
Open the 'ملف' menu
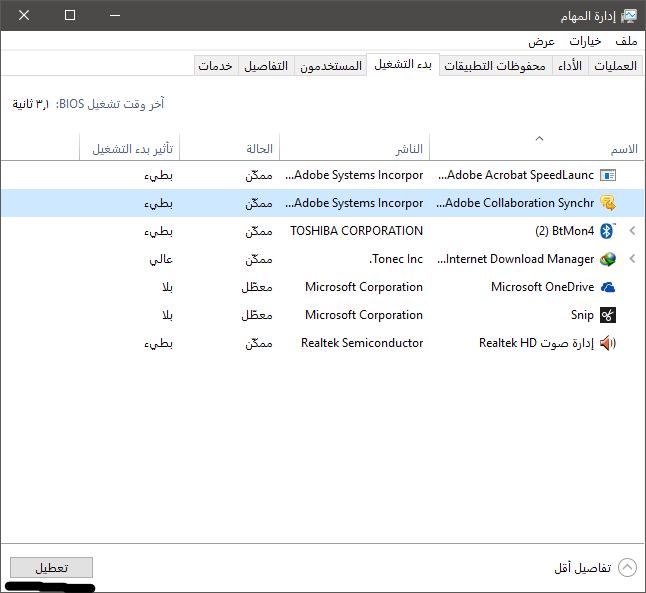(x=626, y=41)
